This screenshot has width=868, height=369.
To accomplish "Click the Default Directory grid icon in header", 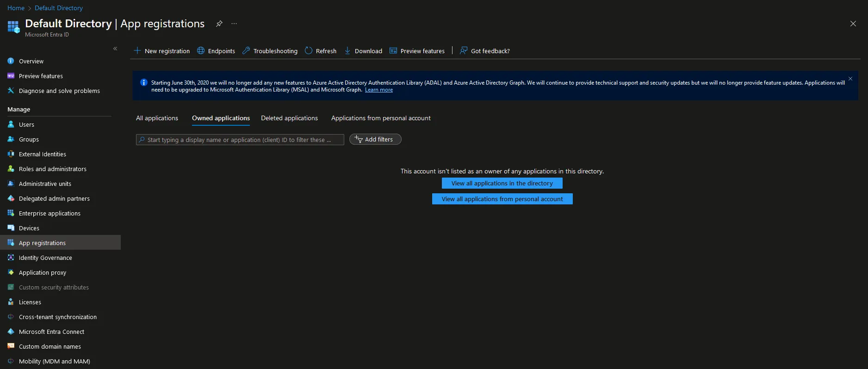I will [13, 27].
